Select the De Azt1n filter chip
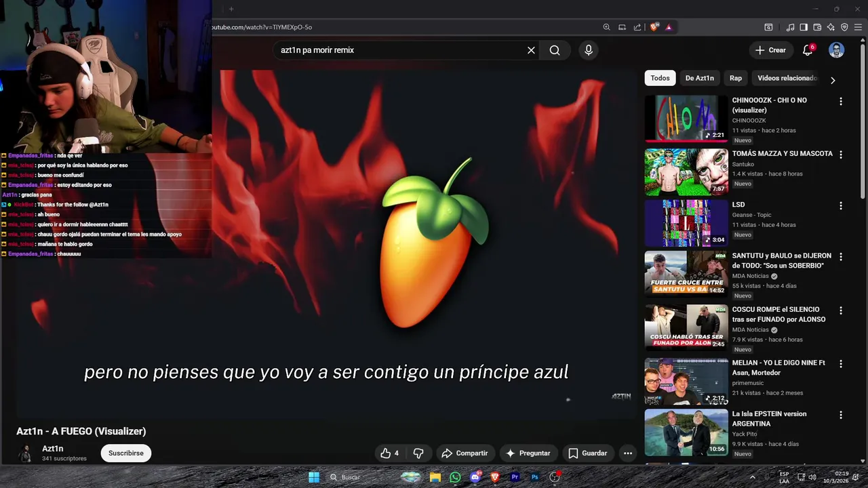868x488 pixels. tap(699, 78)
